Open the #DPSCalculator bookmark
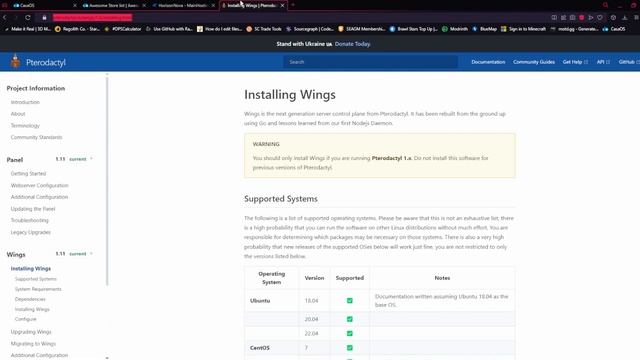This screenshot has height=360, width=640. [123, 29]
